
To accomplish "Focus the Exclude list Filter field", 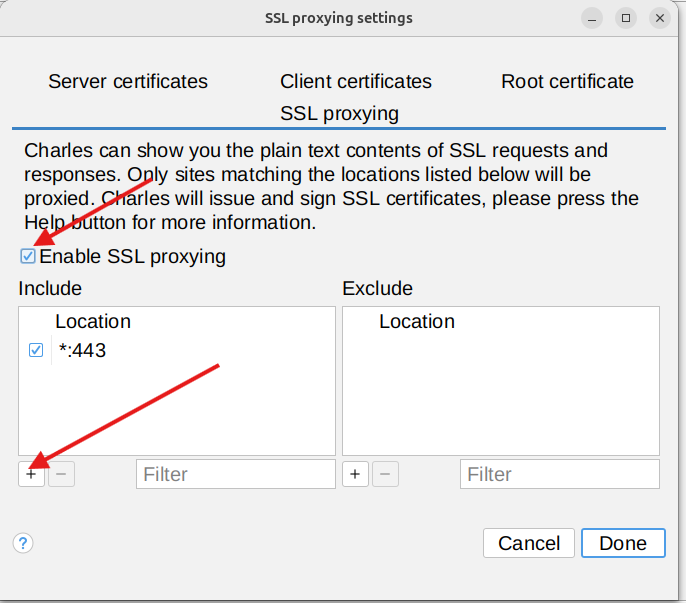I will click(x=559, y=474).
